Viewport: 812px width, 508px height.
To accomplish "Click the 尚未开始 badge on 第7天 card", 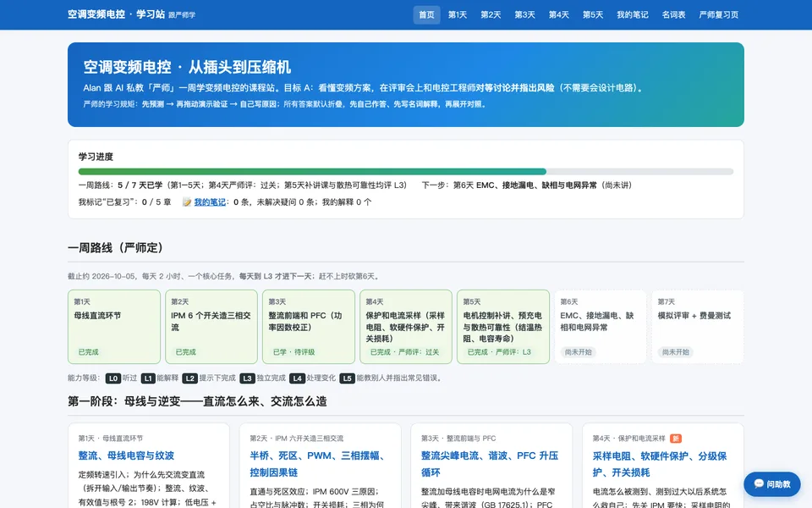I will (x=675, y=352).
